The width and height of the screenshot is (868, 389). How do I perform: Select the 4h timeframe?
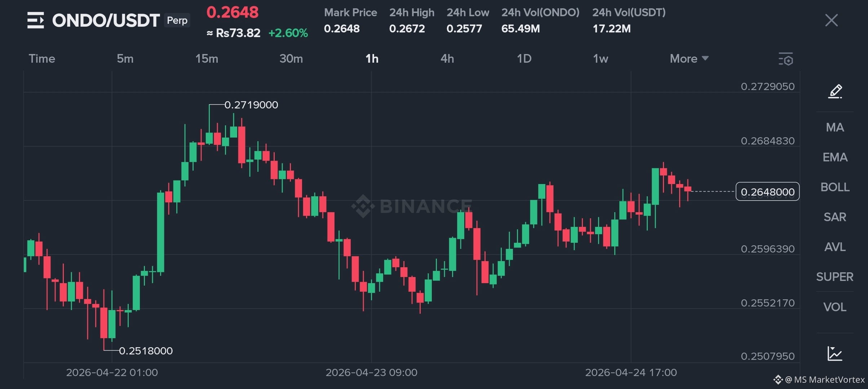click(447, 58)
